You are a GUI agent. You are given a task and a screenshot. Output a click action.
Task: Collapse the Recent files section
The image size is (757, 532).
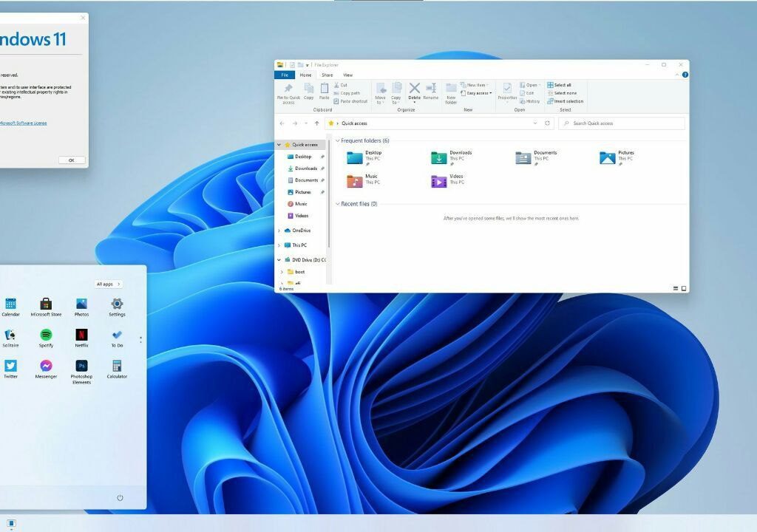(337, 204)
